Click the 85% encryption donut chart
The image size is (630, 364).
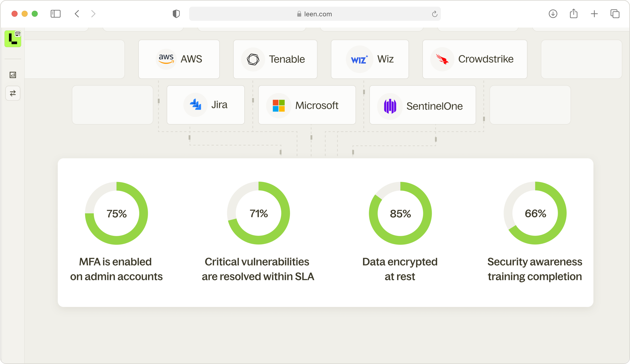pyautogui.click(x=400, y=213)
